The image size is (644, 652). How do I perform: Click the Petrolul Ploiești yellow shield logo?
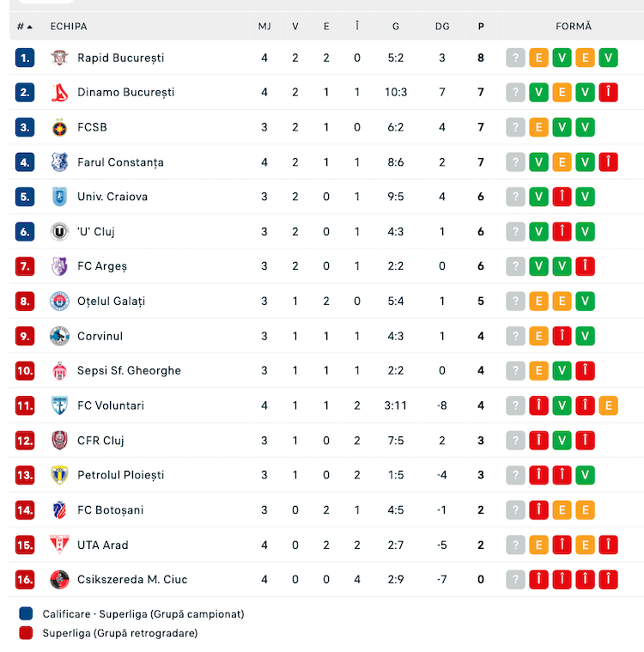59,475
